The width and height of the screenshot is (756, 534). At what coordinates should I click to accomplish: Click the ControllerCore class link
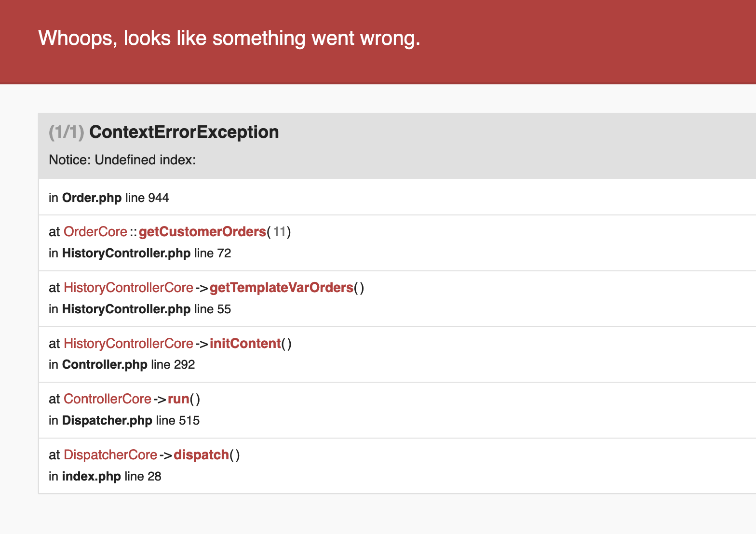108,399
